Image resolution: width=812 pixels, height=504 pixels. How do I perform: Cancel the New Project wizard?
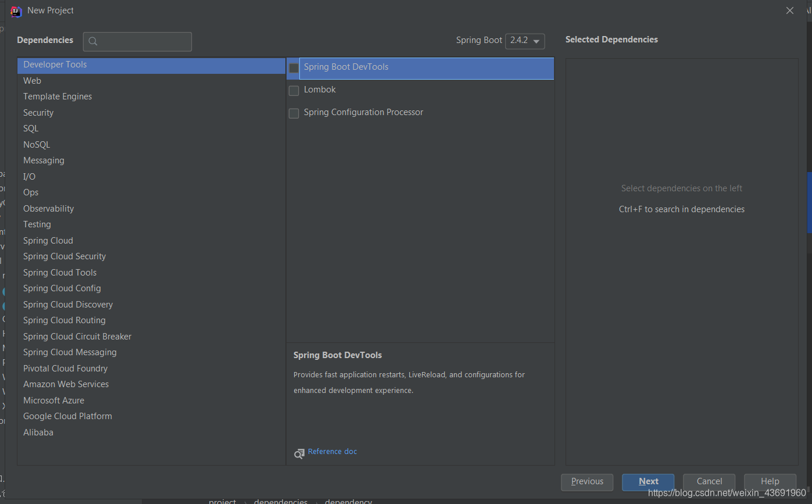(709, 482)
